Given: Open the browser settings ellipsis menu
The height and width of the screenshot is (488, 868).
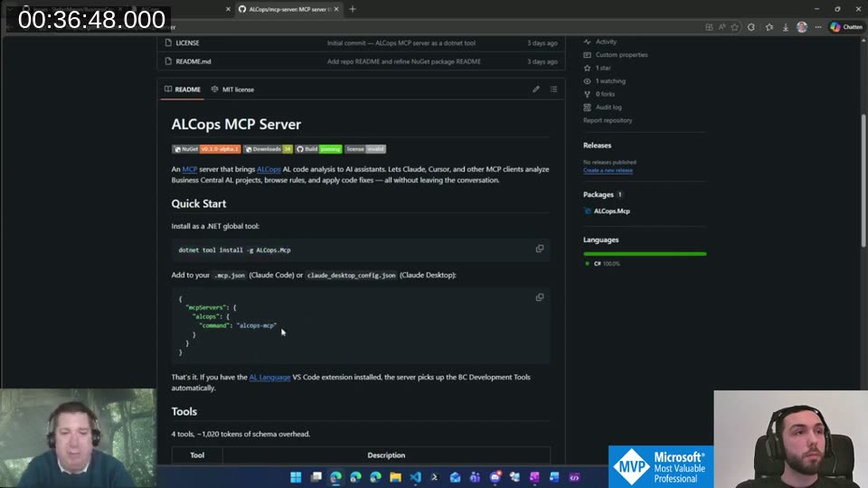Looking at the screenshot, I should click(818, 27).
